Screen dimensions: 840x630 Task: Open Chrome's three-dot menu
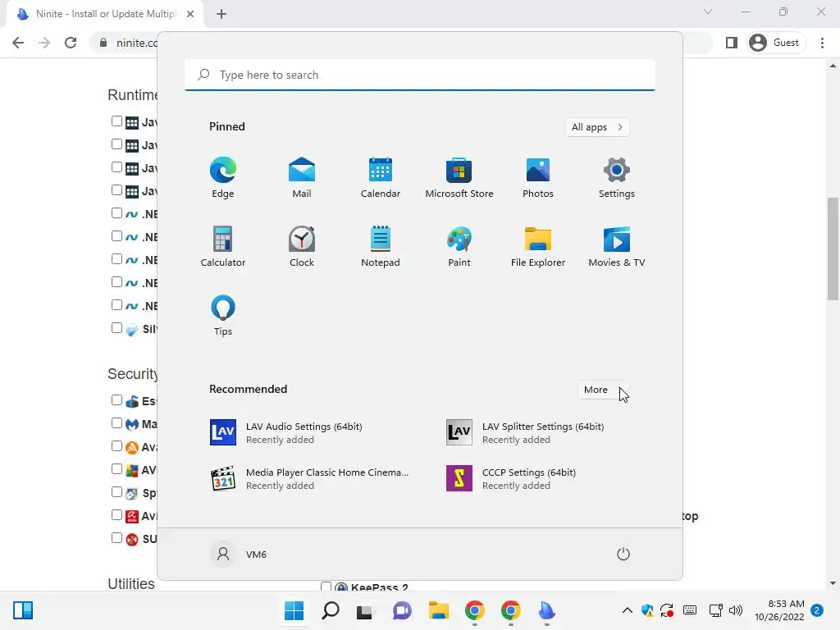click(x=822, y=43)
